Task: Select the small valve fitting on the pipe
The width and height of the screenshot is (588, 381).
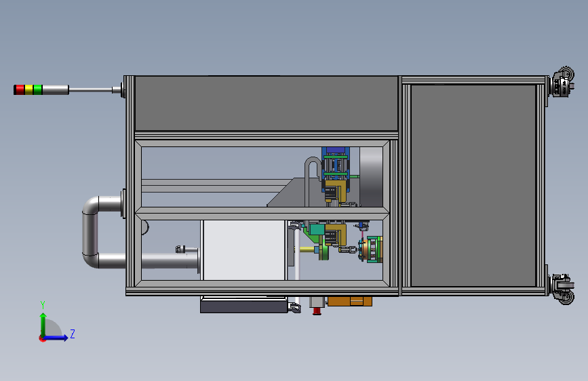Action: coord(180,249)
